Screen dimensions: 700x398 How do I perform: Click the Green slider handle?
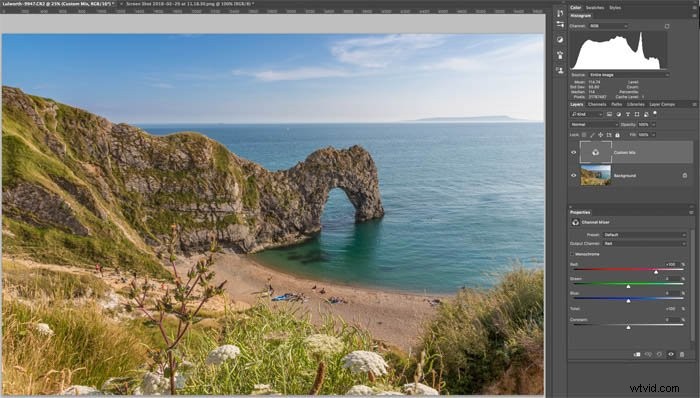(628, 286)
